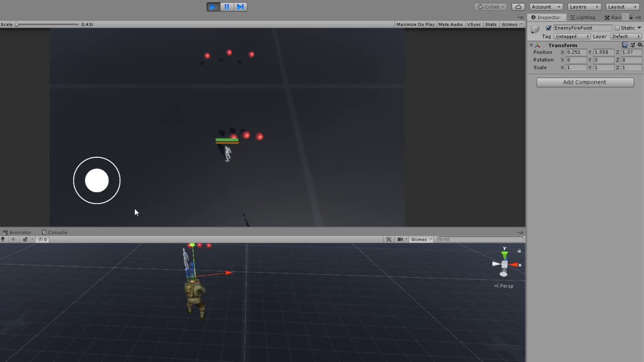644x362 pixels.
Task: Open the Untagged tag dropdown
Action: coord(572,36)
